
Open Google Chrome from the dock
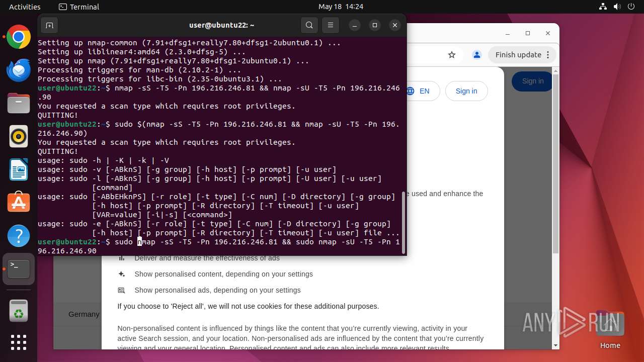click(19, 37)
